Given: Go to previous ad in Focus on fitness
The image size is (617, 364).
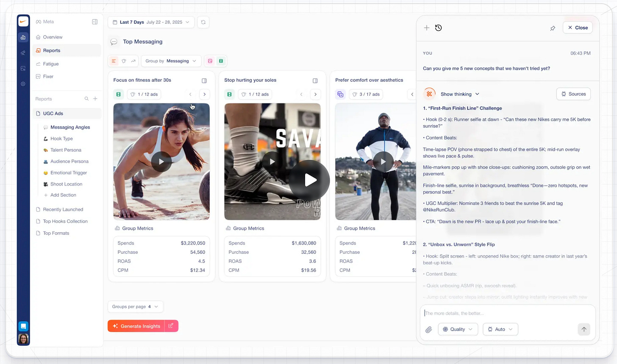Looking at the screenshot, I should click(190, 94).
